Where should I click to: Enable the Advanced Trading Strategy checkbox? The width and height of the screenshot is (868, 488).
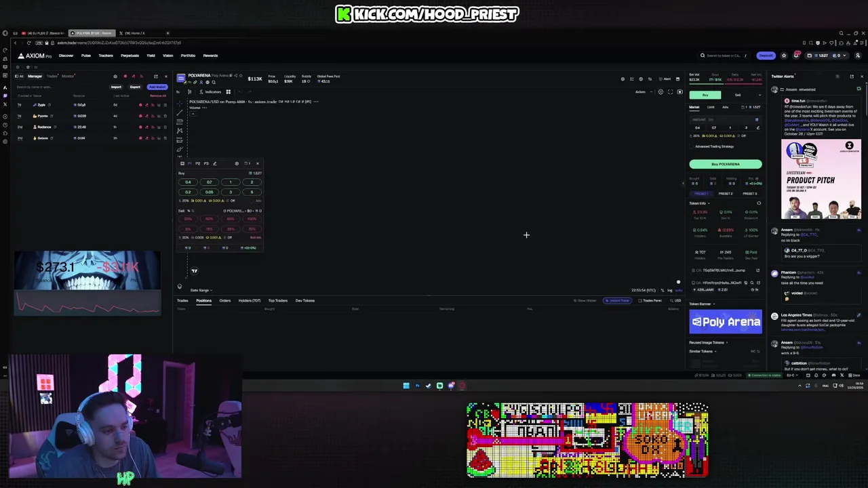pyautogui.click(x=692, y=146)
